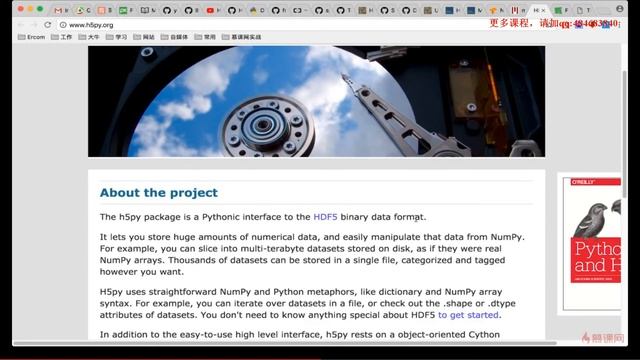Open the 学习 bookmarks folder

pos(116,37)
